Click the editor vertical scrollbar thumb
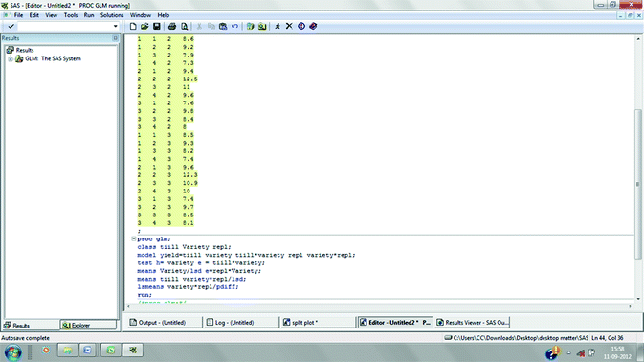This screenshot has height=362, width=644. (x=638, y=184)
